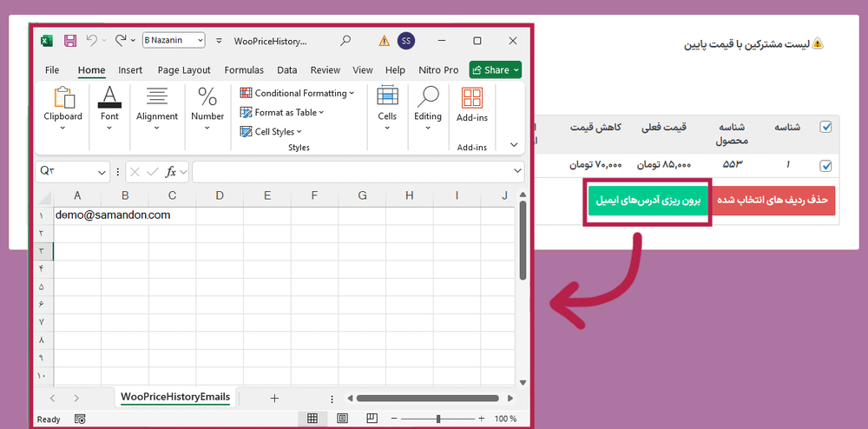Select column header D
This screenshot has width=868, height=429.
[x=220, y=195]
